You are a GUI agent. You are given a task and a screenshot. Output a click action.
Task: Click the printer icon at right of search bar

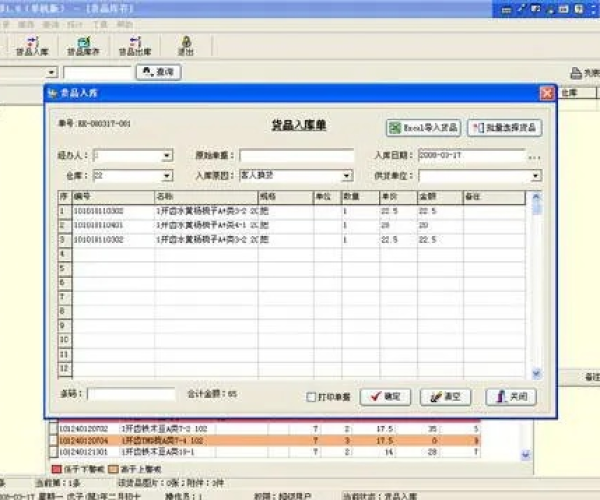pos(576,73)
